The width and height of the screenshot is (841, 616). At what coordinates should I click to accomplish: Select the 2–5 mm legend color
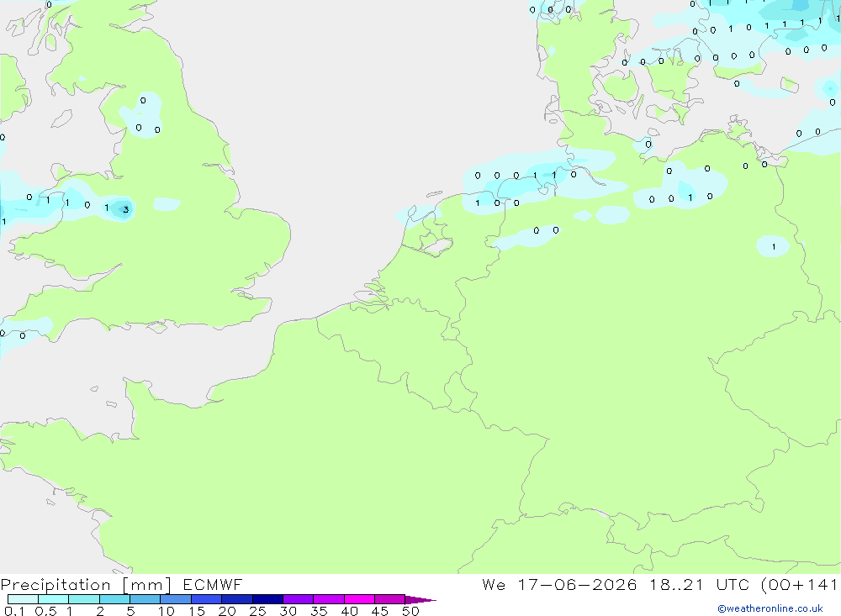[114, 599]
